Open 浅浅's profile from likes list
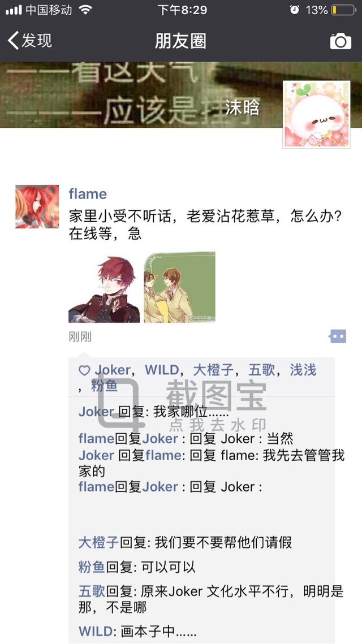362x644 pixels. click(x=303, y=370)
